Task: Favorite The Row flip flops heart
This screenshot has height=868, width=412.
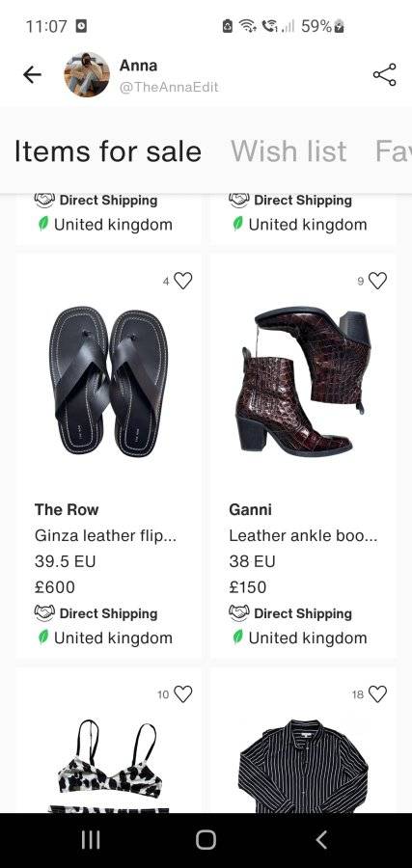Action: [x=182, y=281]
